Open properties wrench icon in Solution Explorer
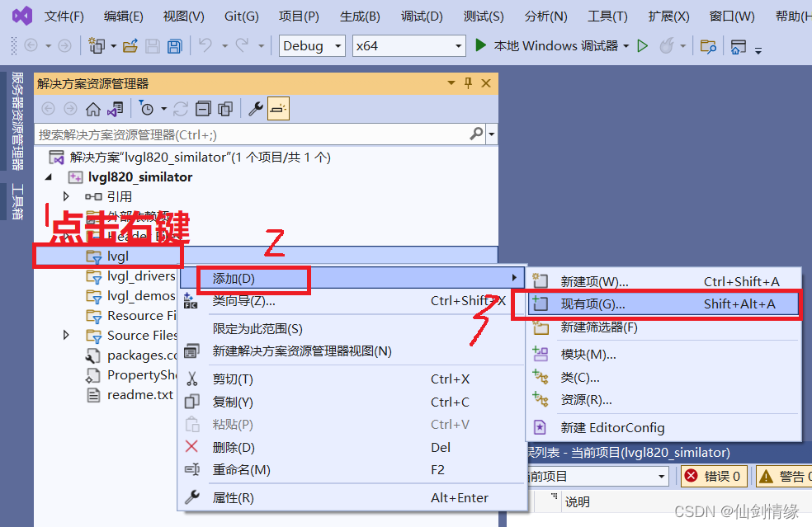Viewport: 812px width, 527px height. pos(255,109)
